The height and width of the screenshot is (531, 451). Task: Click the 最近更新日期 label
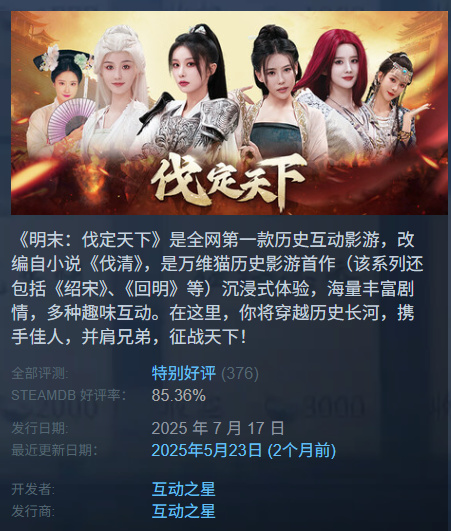coord(54,450)
